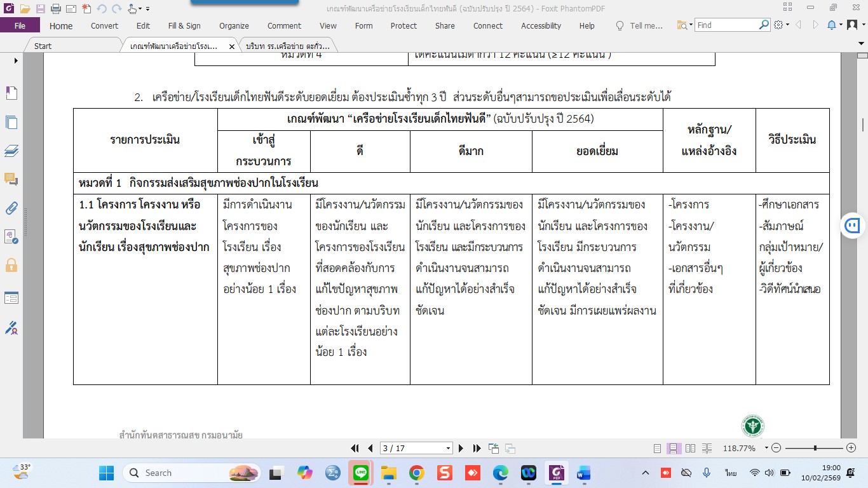Go to the last page using navigation arrows
The height and width of the screenshot is (488, 868).
[x=477, y=448]
